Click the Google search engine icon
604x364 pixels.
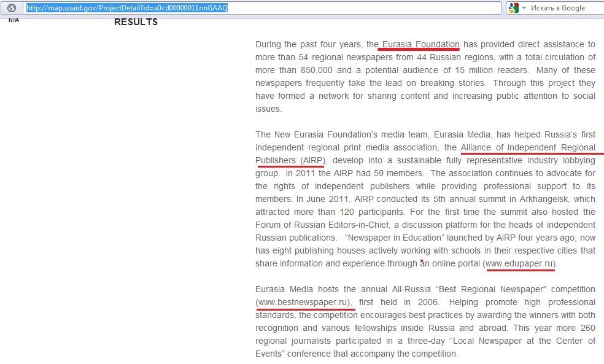pos(514,8)
